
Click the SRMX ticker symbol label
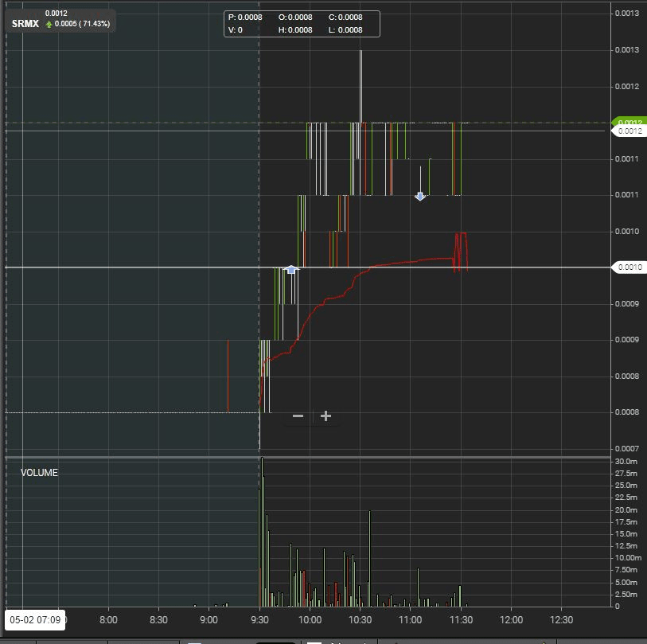(x=25, y=24)
